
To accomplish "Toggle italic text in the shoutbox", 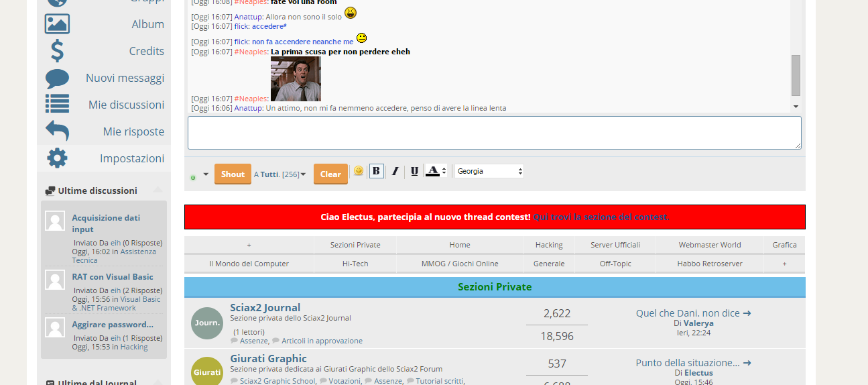I will (x=395, y=171).
